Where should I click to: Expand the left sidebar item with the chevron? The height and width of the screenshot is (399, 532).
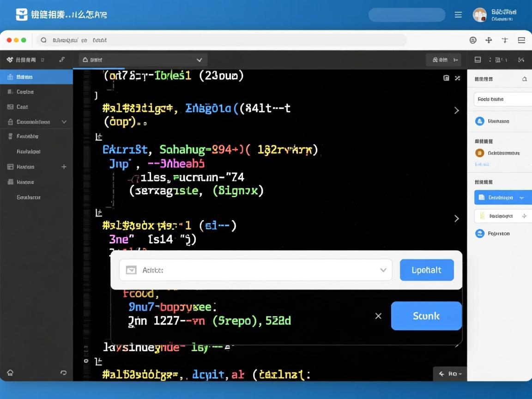(x=64, y=122)
